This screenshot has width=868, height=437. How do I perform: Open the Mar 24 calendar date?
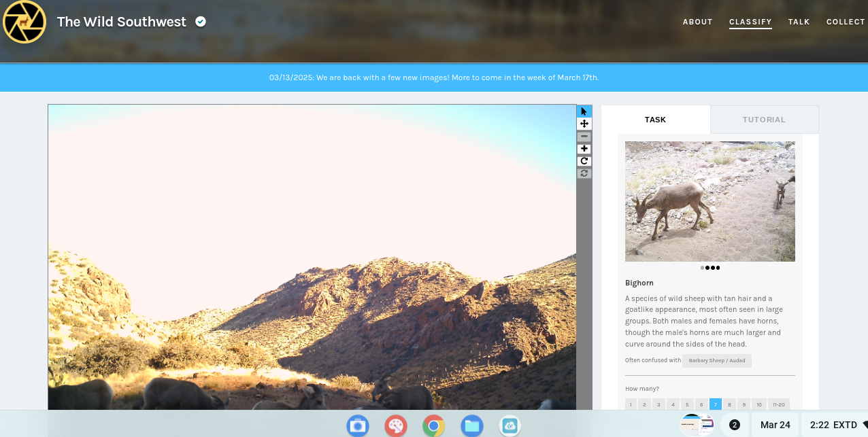click(x=775, y=425)
